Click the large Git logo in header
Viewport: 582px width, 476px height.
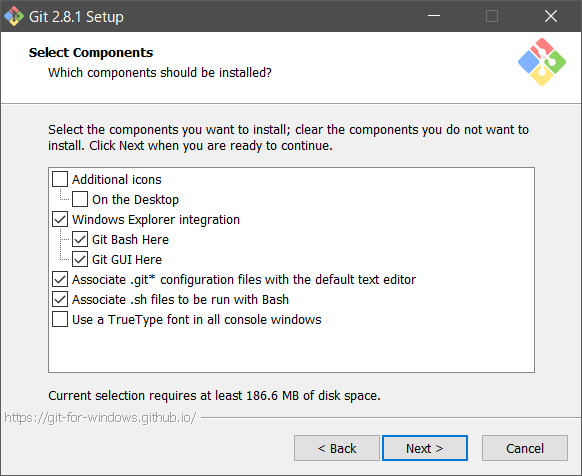[542, 62]
